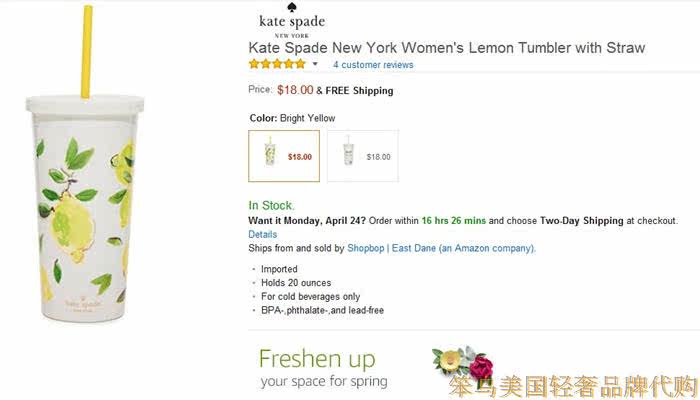Click the five-star rating icons

277,64
